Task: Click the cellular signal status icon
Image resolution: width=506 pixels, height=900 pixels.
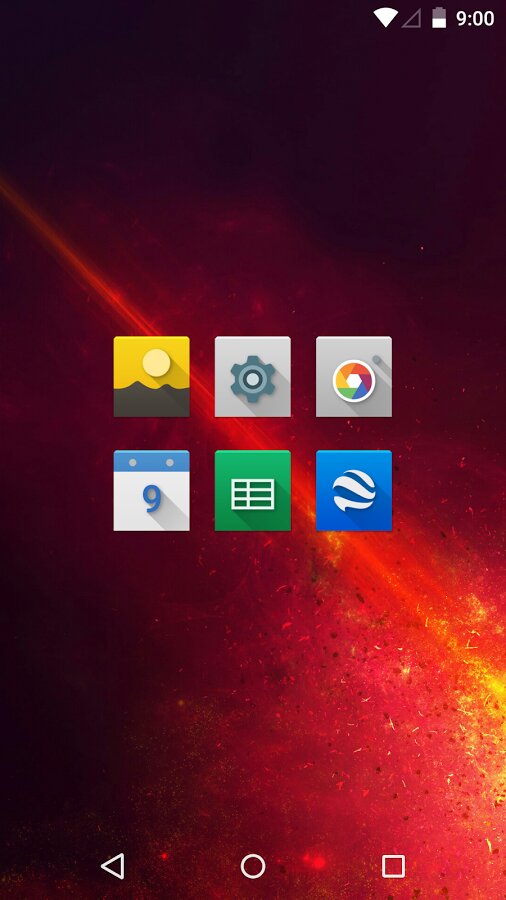Action: (x=411, y=18)
